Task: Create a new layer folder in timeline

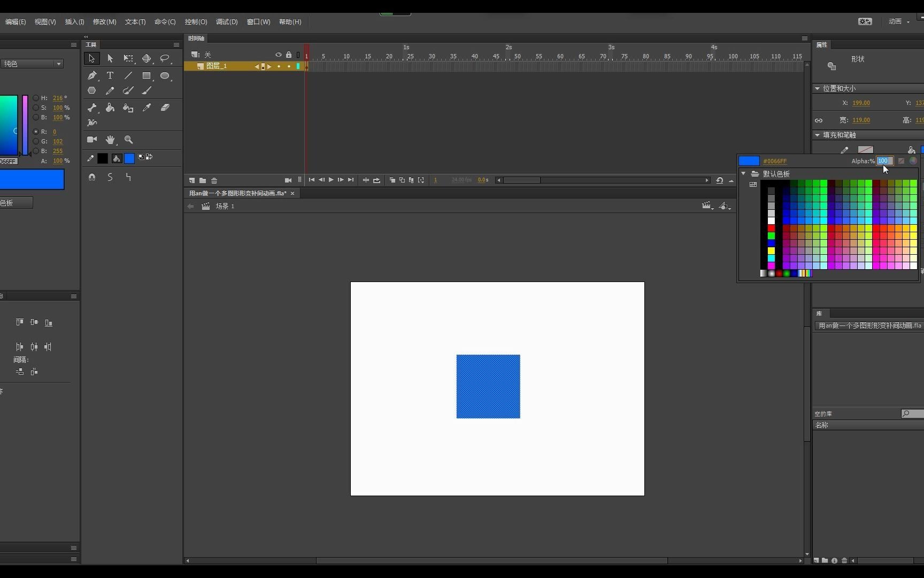Action: [203, 180]
